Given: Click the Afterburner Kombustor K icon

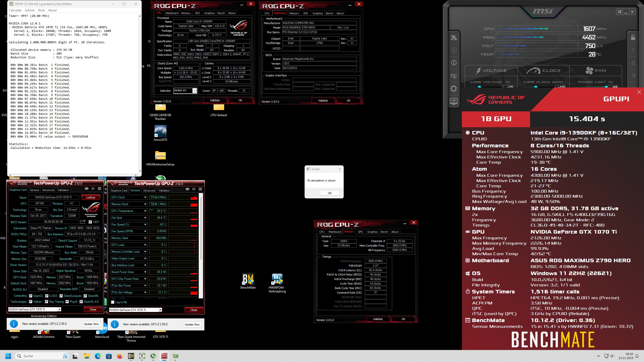Looking at the screenshot, I should coord(454,50).
